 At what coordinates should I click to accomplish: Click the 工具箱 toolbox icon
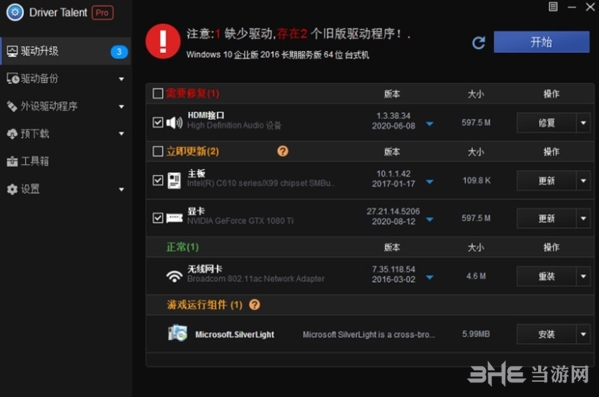click(x=12, y=161)
